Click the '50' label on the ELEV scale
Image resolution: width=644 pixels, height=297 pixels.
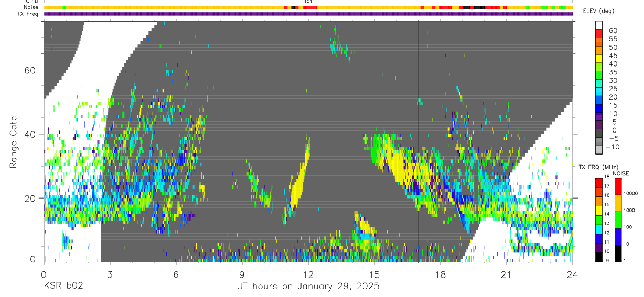(x=613, y=47)
